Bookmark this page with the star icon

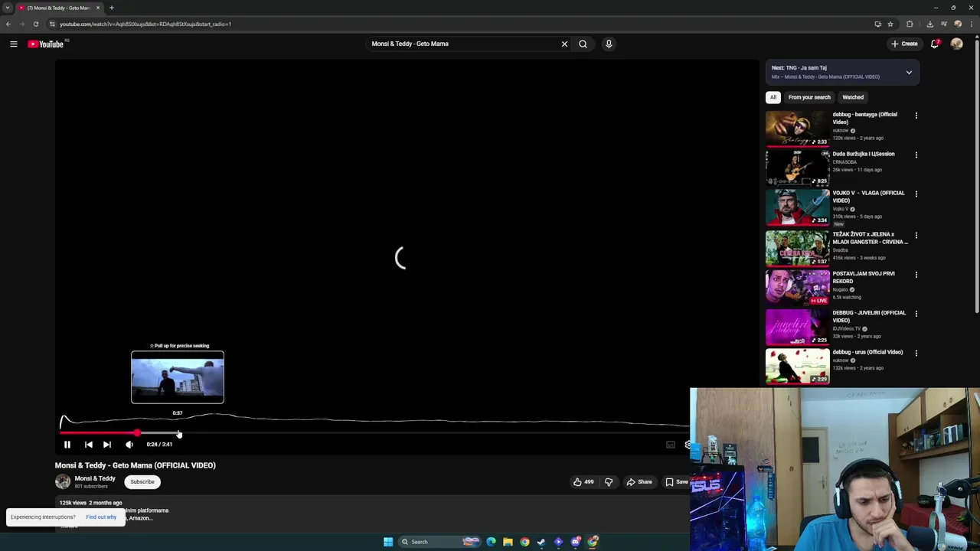pos(890,24)
